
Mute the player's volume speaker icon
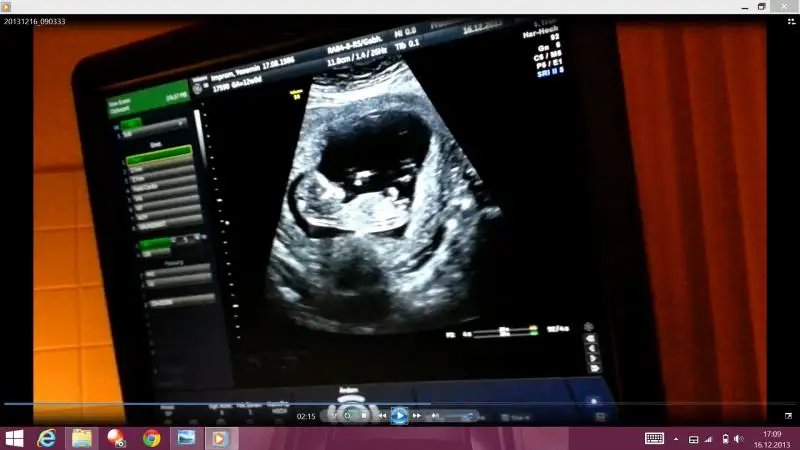(437, 416)
